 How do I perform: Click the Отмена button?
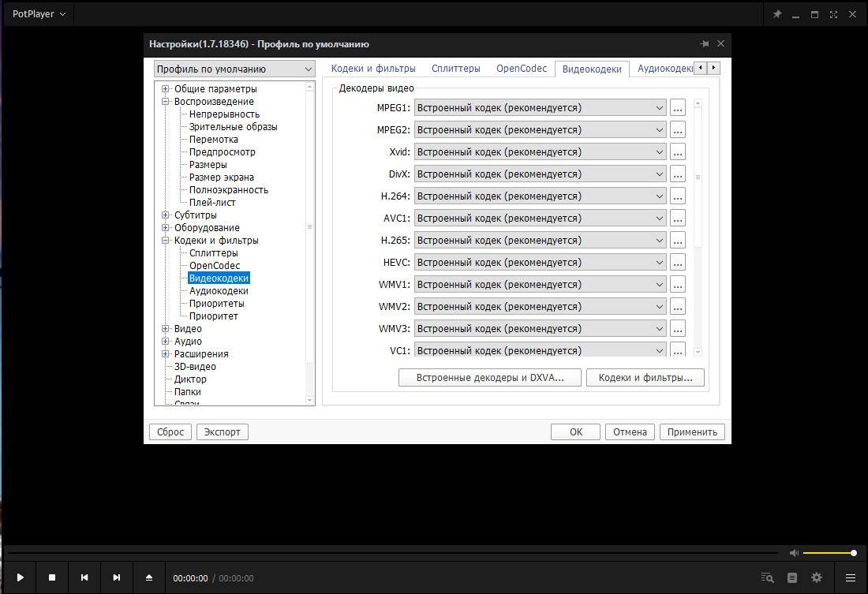[x=630, y=431]
